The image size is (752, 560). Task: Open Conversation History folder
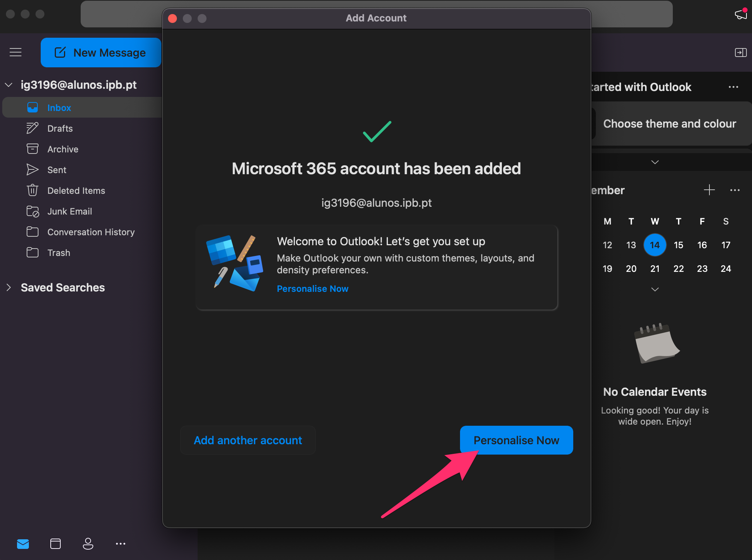coord(82,232)
